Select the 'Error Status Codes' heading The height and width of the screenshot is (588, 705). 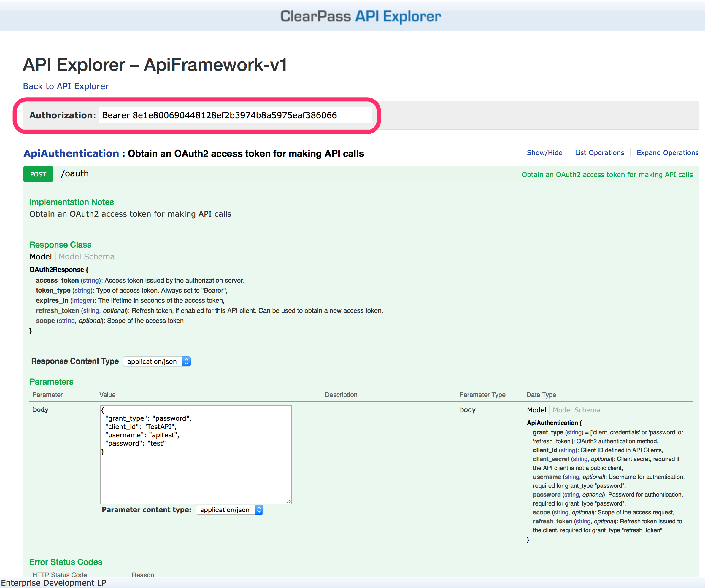(x=66, y=562)
